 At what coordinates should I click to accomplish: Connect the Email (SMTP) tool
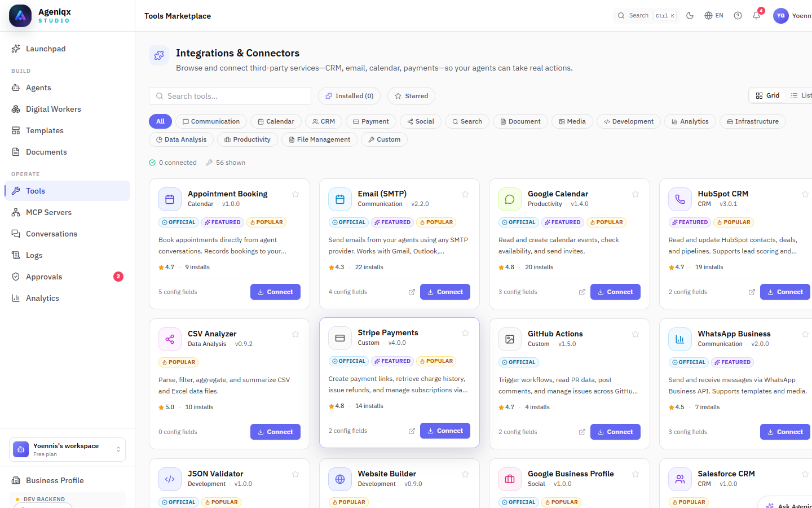[x=445, y=292]
